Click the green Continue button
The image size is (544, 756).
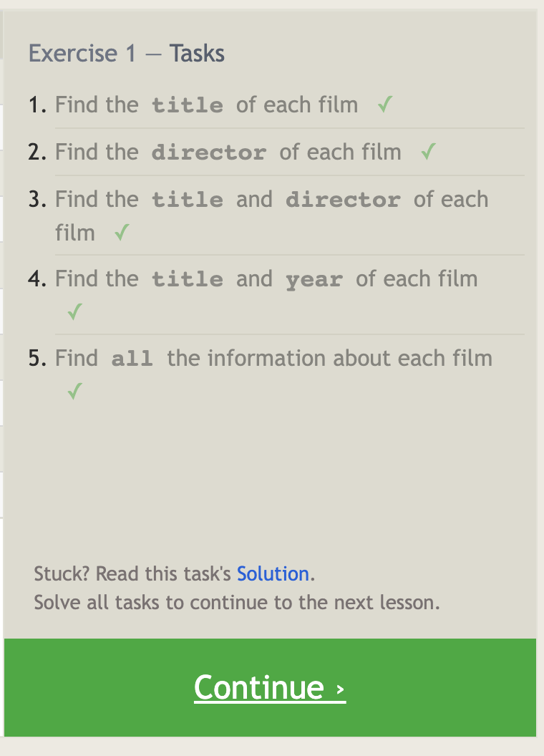point(270,687)
